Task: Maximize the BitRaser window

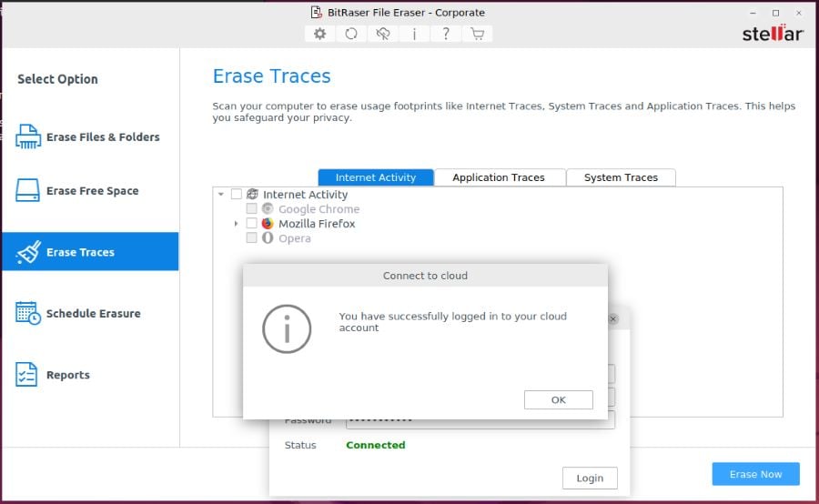Action: pyautogui.click(x=775, y=13)
